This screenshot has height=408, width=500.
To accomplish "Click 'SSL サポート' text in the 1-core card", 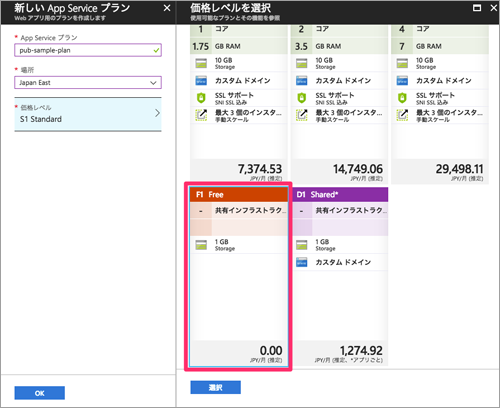I will pos(234,95).
